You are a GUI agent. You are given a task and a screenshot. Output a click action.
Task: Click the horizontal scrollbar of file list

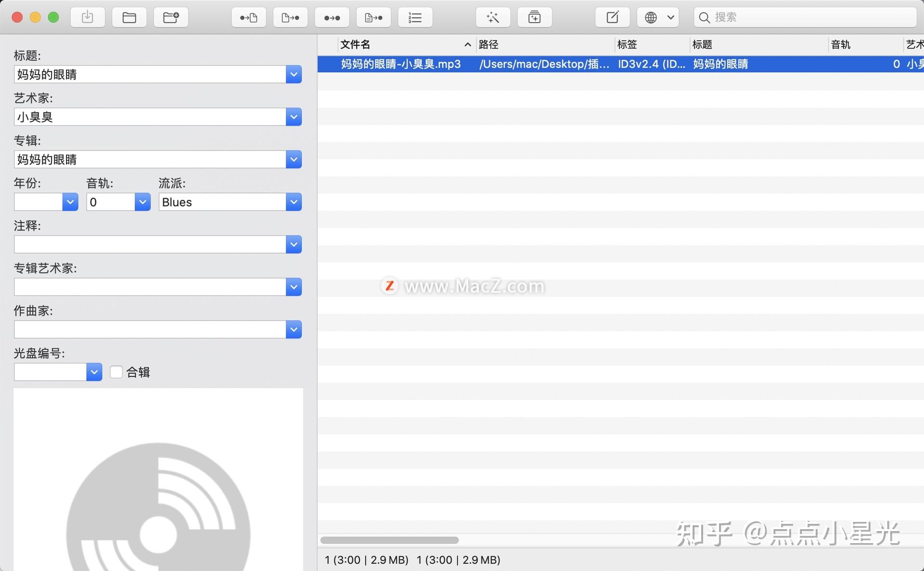tap(389, 540)
